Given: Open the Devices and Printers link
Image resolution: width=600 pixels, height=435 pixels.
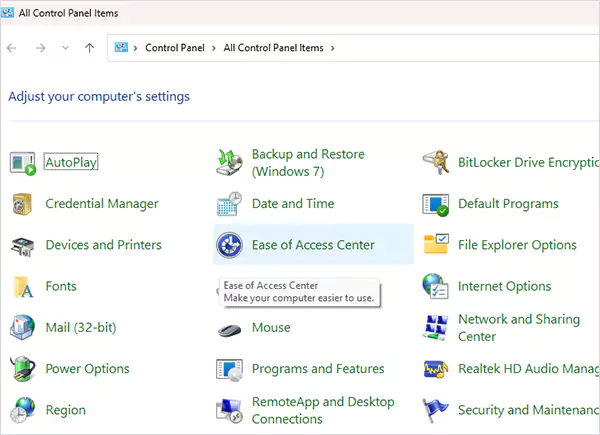Looking at the screenshot, I should pyautogui.click(x=103, y=245).
